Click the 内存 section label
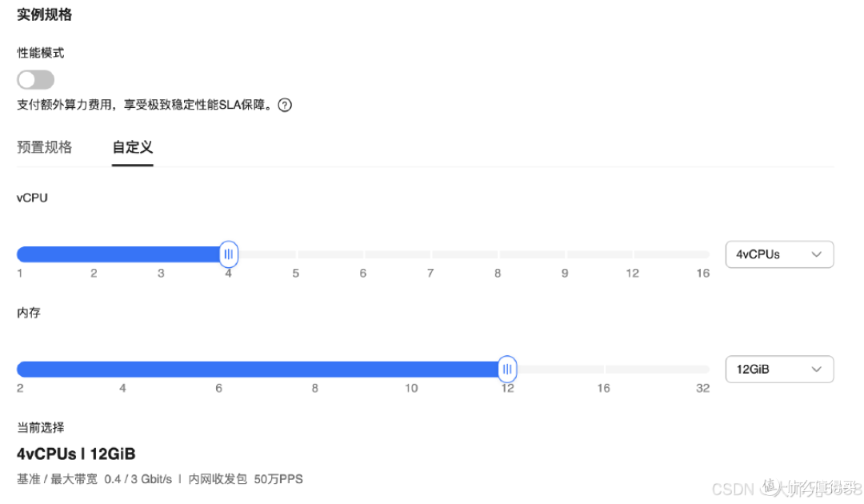 (x=29, y=313)
